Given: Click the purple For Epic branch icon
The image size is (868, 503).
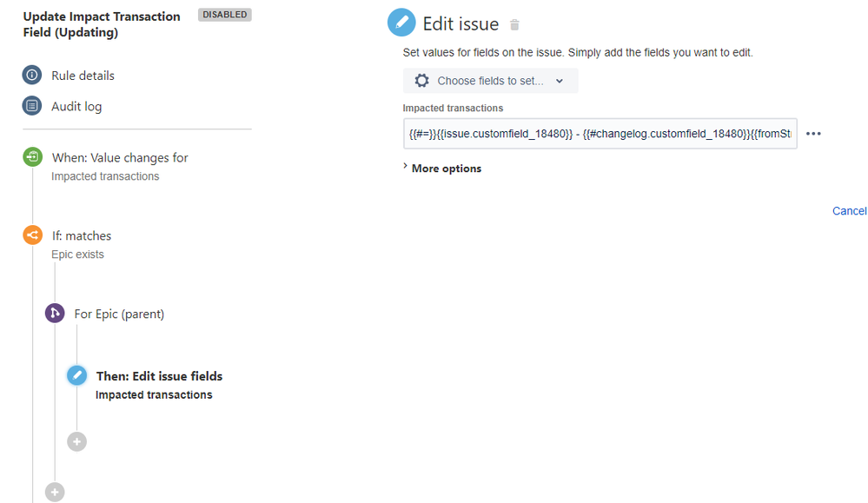Looking at the screenshot, I should [x=55, y=314].
